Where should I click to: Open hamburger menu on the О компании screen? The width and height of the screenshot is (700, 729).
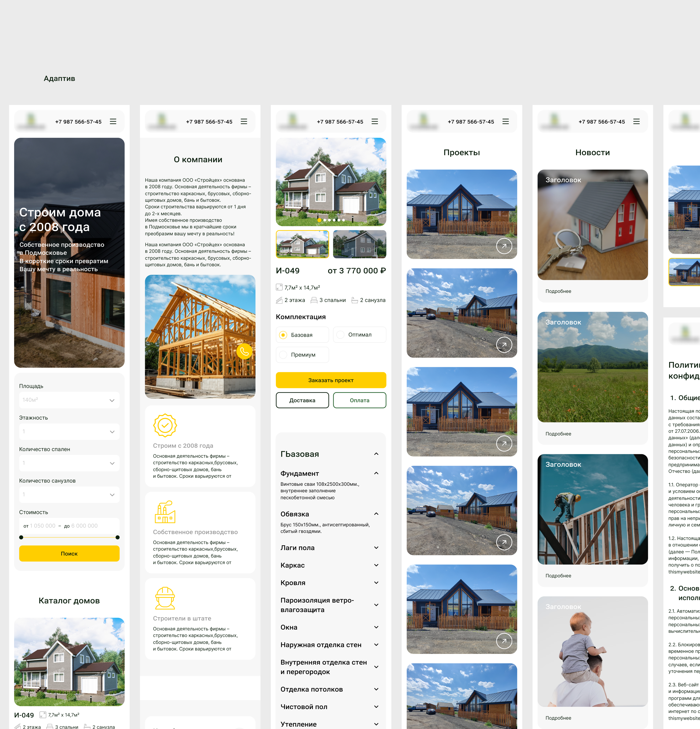point(244,122)
